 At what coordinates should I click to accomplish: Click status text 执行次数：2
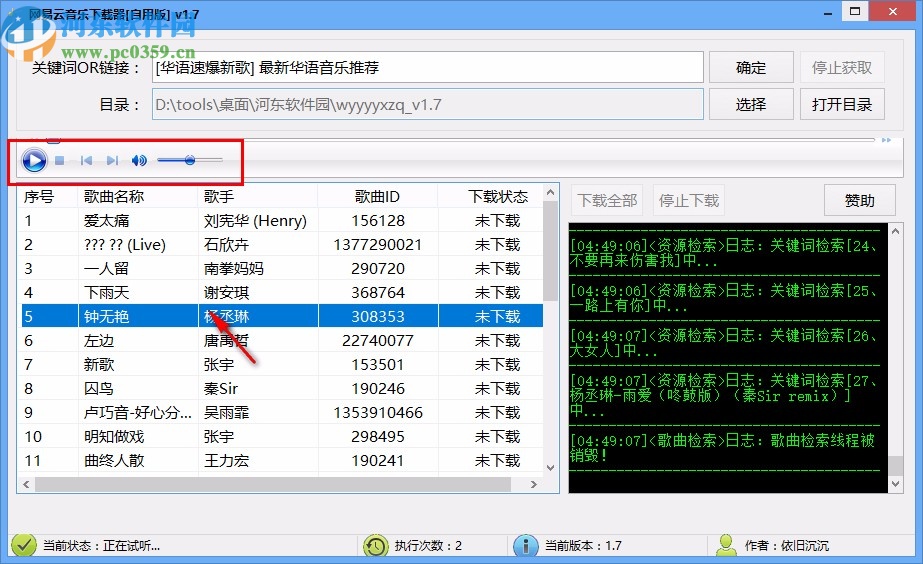click(428, 546)
